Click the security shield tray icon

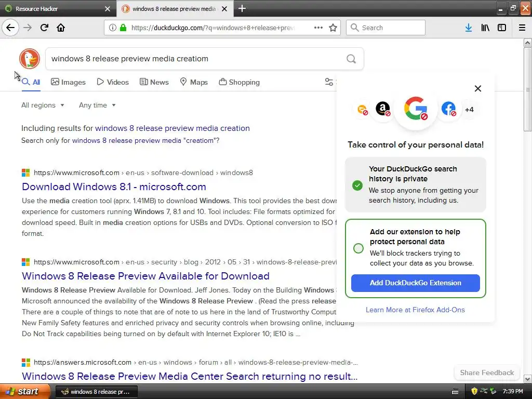(474, 391)
